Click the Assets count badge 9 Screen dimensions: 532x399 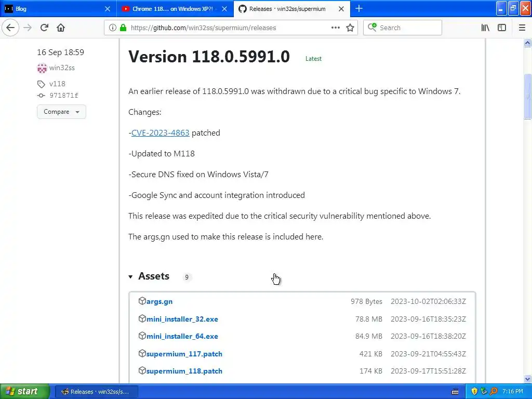pos(187,277)
